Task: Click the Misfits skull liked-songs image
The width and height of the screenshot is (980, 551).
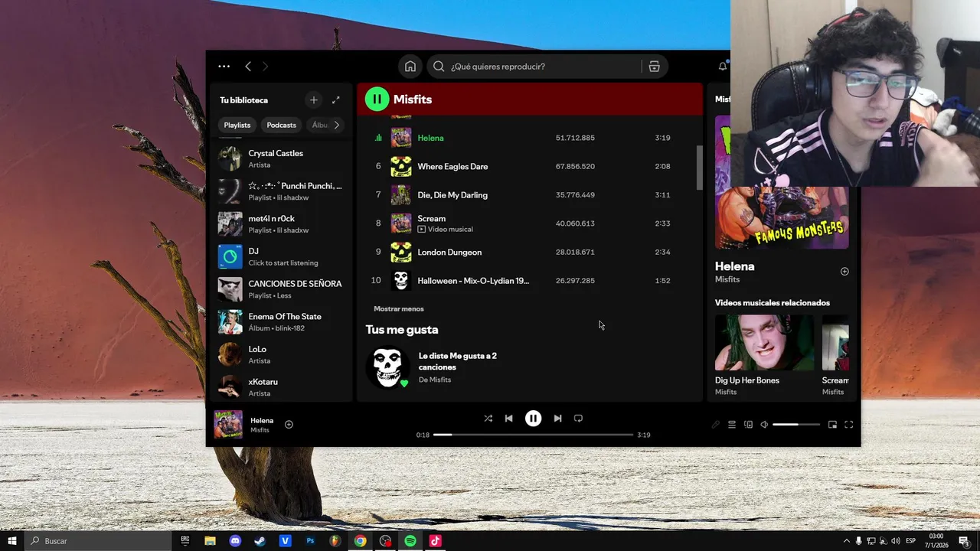Action: tap(387, 367)
